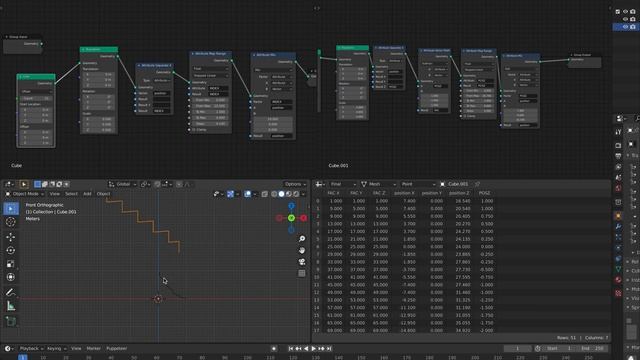Select the Move tool
This screenshot has height=360, width=640.
11,237
